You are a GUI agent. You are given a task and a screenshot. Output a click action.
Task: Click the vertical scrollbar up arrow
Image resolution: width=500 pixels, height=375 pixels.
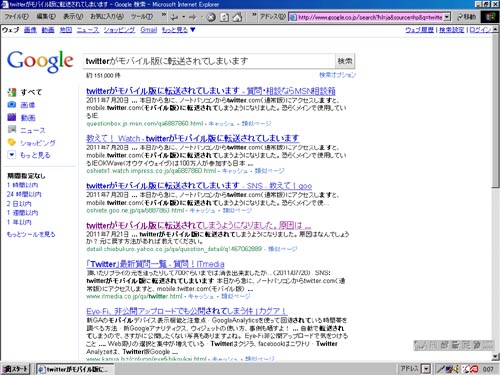(x=495, y=30)
